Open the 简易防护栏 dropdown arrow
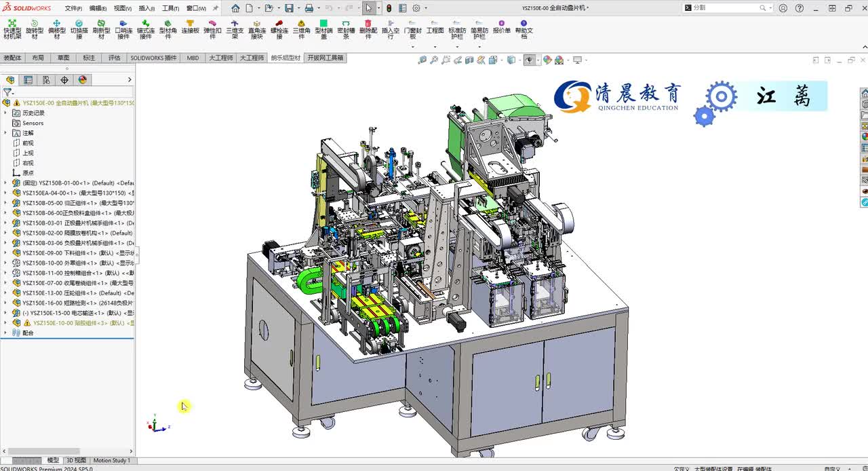 pos(479,48)
